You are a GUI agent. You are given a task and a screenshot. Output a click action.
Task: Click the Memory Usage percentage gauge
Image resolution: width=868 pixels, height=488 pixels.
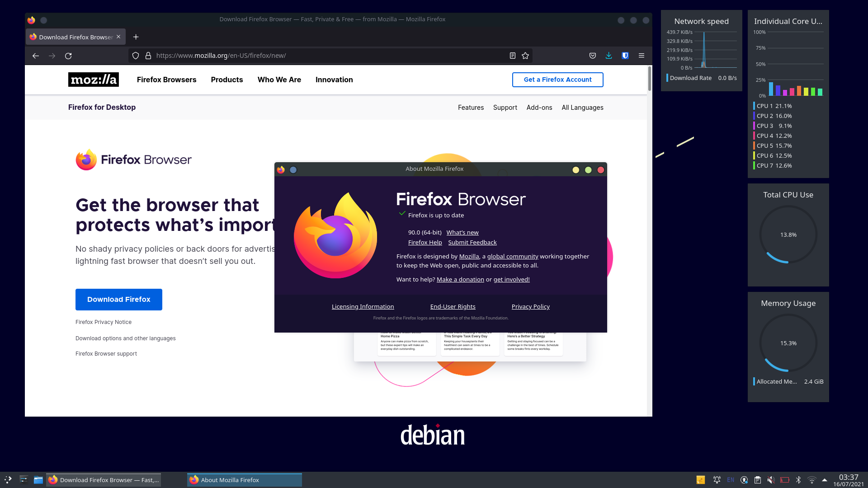[x=789, y=343]
